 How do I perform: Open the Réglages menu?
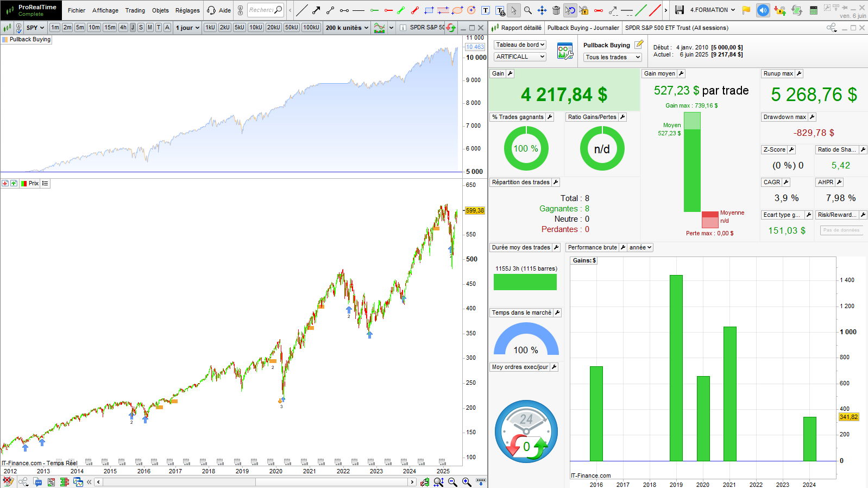coord(187,10)
